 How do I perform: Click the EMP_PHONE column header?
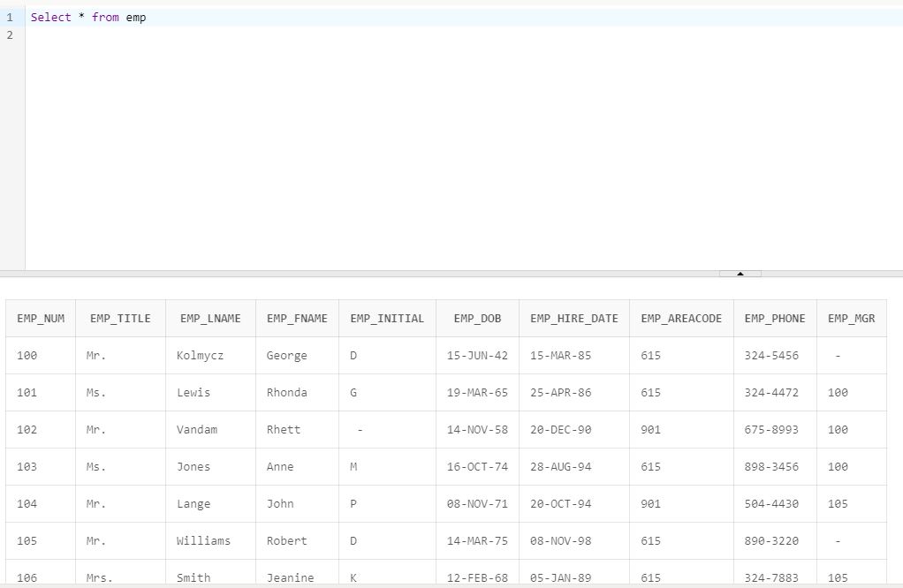tap(775, 318)
